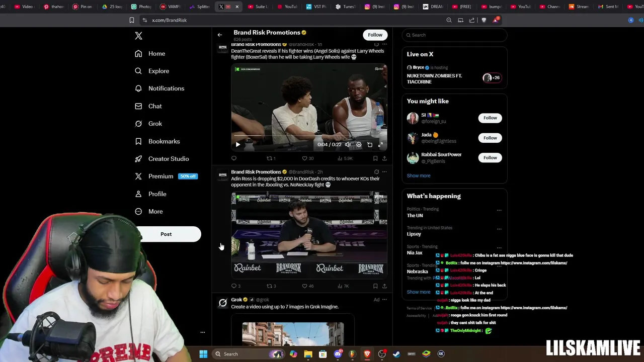Like the Adin Ross post with 46 likes
This screenshot has width=644, height=362.
[307, 286]
